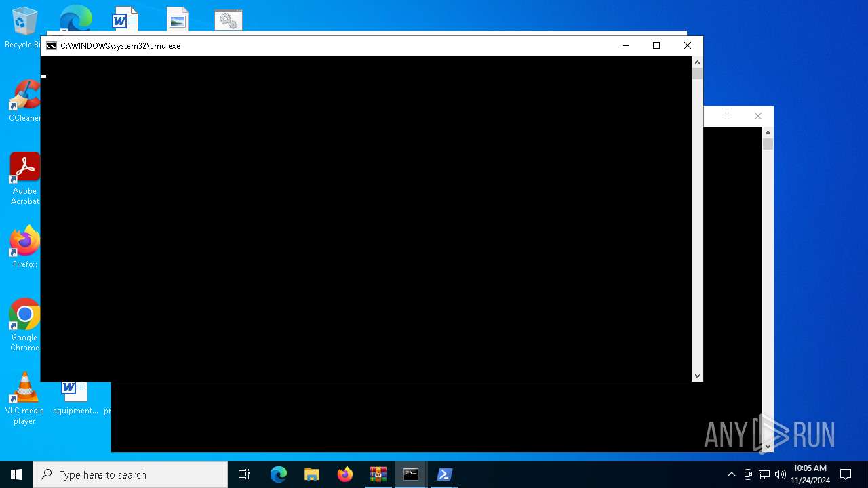Open the gear settings file icon on desktop
Viewport: 868px width, 488px height.
pos(229,20)
